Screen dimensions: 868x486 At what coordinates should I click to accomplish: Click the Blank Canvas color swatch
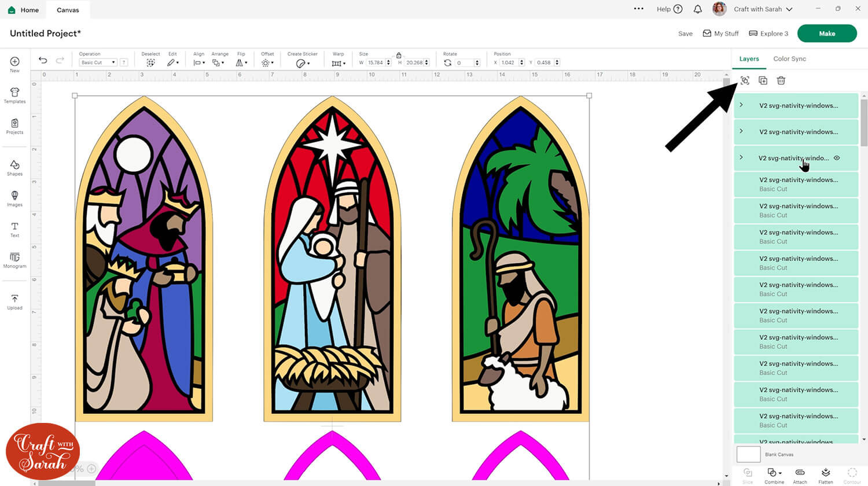pyautogui.click(x=748, y=454)
